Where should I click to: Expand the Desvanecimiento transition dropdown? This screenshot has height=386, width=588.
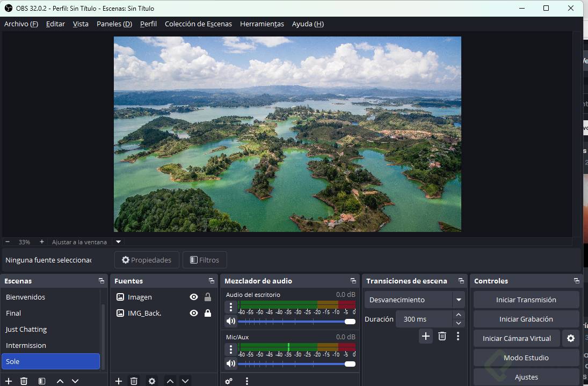459,300
